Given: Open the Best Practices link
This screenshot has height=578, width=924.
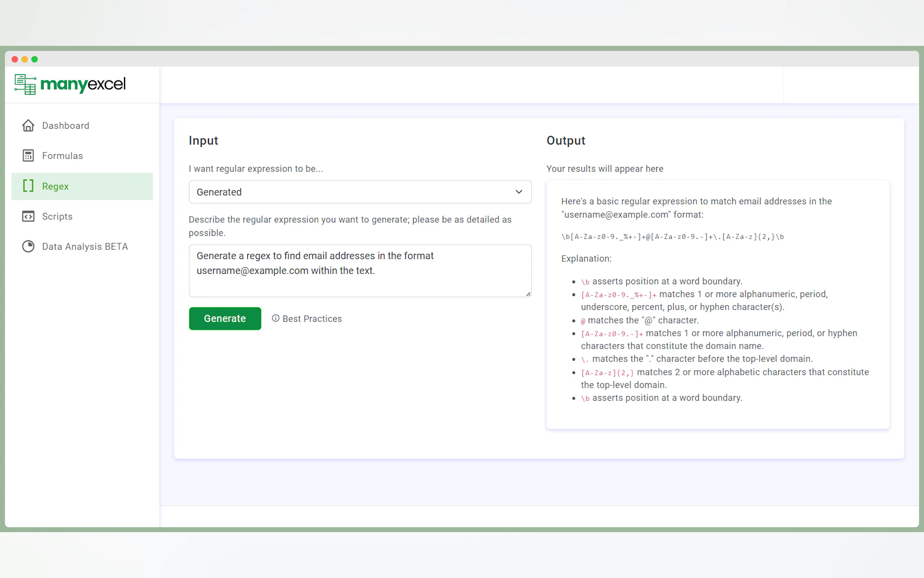Looking at the screenshot, I should point(312,318).
